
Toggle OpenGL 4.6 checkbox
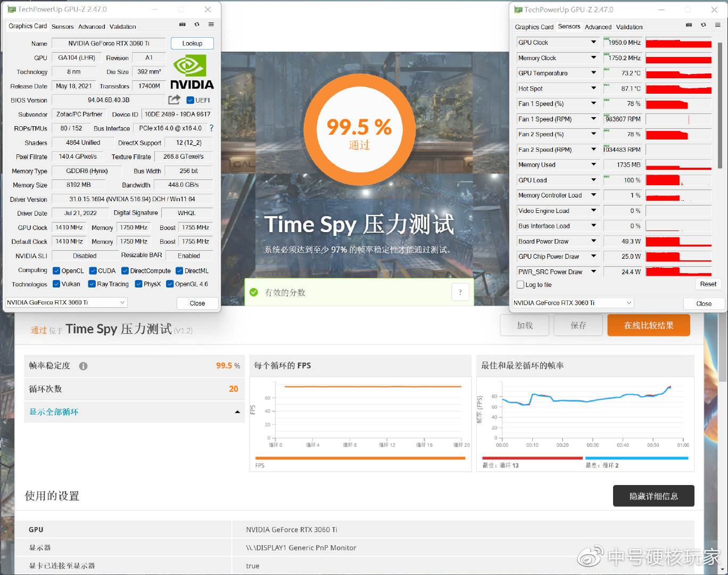click(170, 284)
